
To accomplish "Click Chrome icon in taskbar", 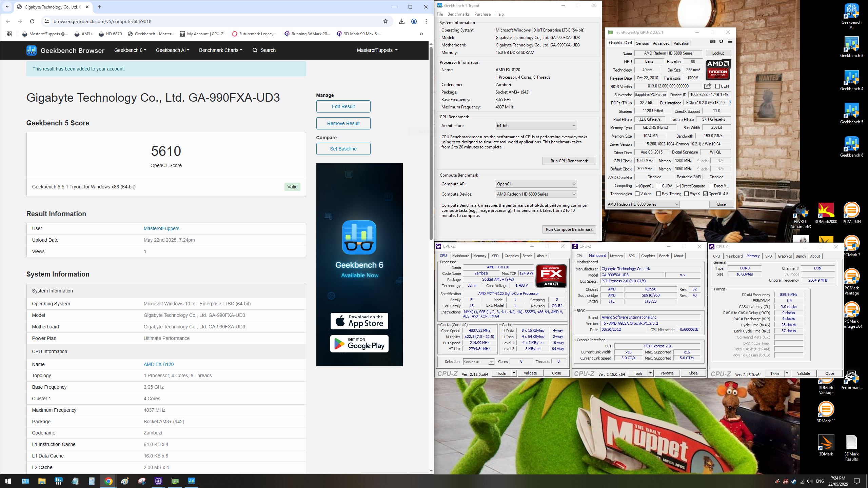I will pos(108,481).
